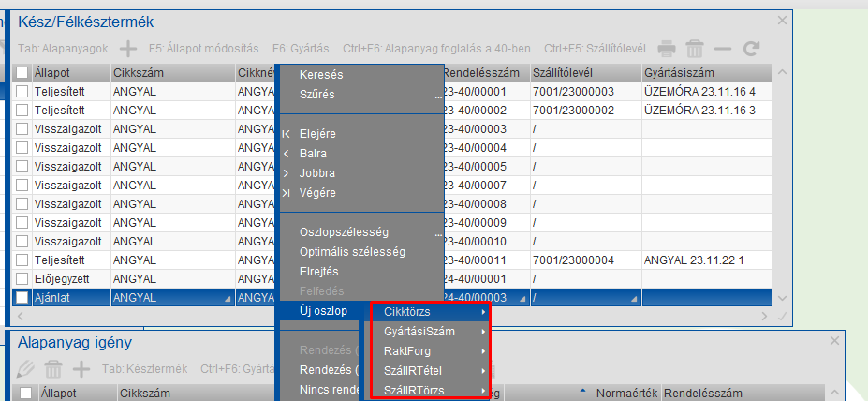
Task: Click F6: Gyártás toolbar button
Action: [x=301, y=49]
